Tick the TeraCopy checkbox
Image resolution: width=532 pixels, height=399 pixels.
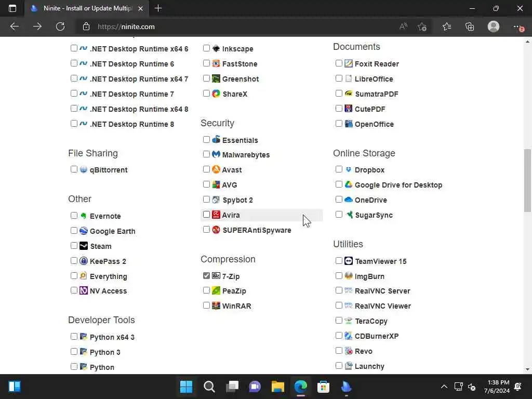coord(339,320)
